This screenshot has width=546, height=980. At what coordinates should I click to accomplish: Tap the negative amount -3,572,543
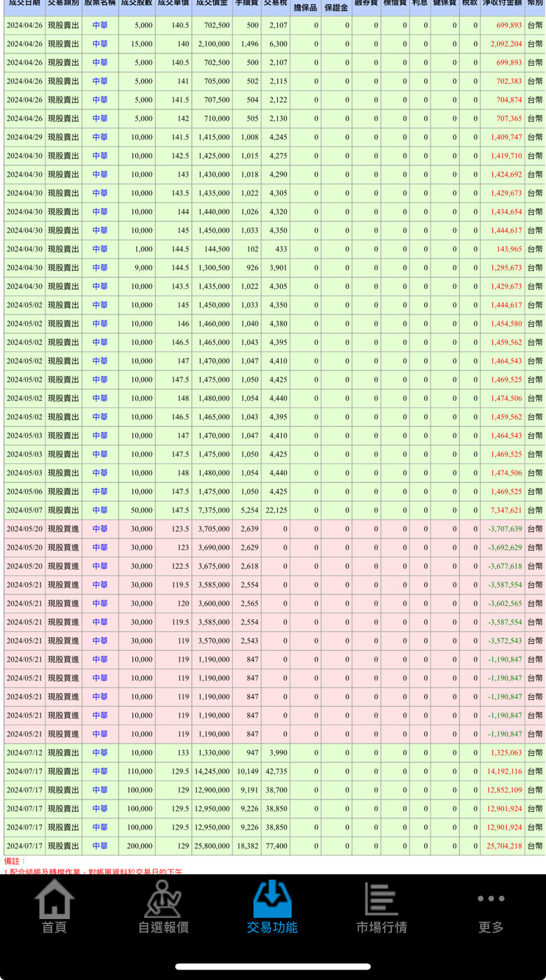click(x=505, y=640)
